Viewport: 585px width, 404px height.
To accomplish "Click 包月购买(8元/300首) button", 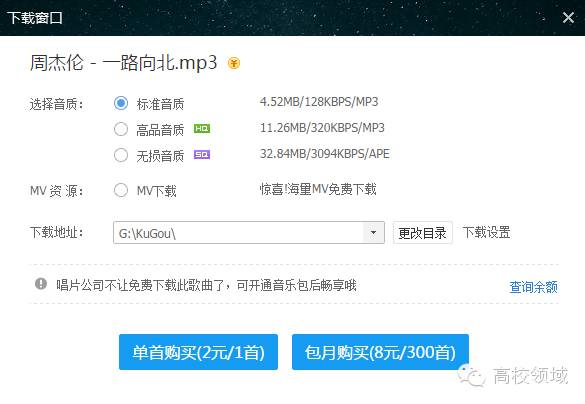I will [x=380, y=352].
